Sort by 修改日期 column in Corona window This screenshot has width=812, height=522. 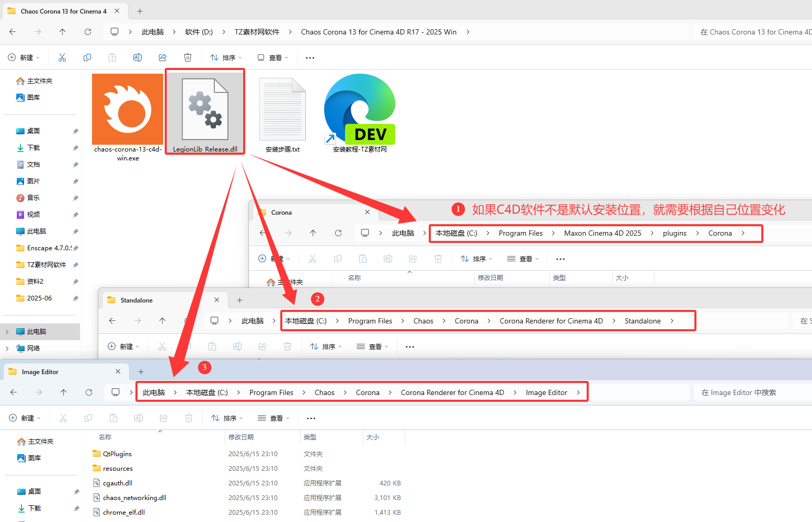pyautogui.click(x=490, y=278)
